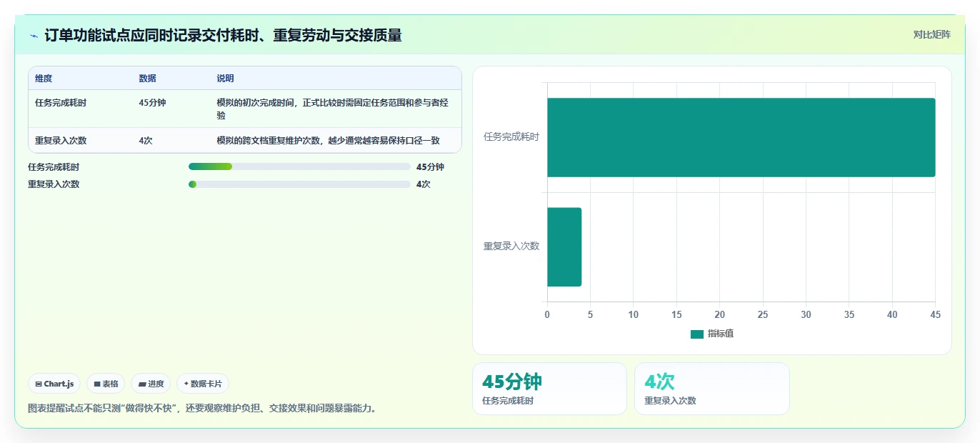Click the axis value 45
This screenshot has height=443, width=980.
[935, 314]
